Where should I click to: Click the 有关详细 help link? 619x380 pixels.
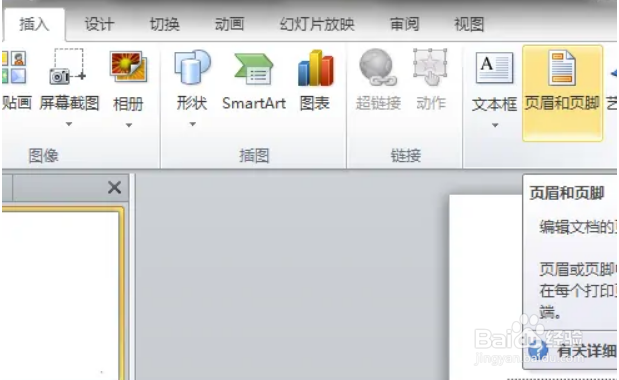[x=587, y=350]
